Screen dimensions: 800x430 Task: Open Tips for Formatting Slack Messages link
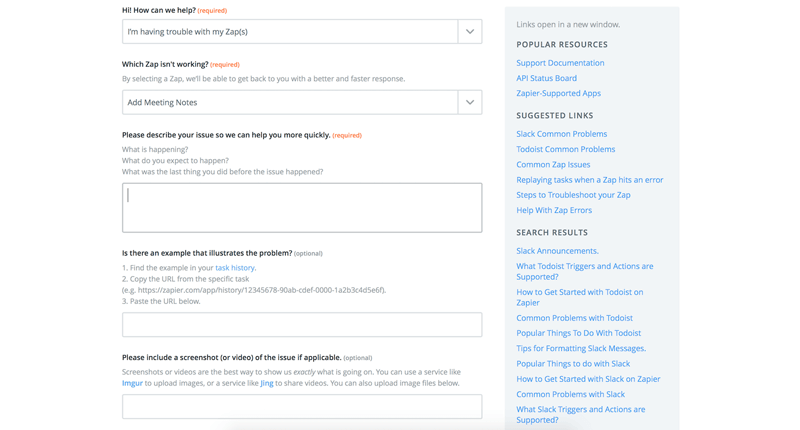click(x=580, y=348)
